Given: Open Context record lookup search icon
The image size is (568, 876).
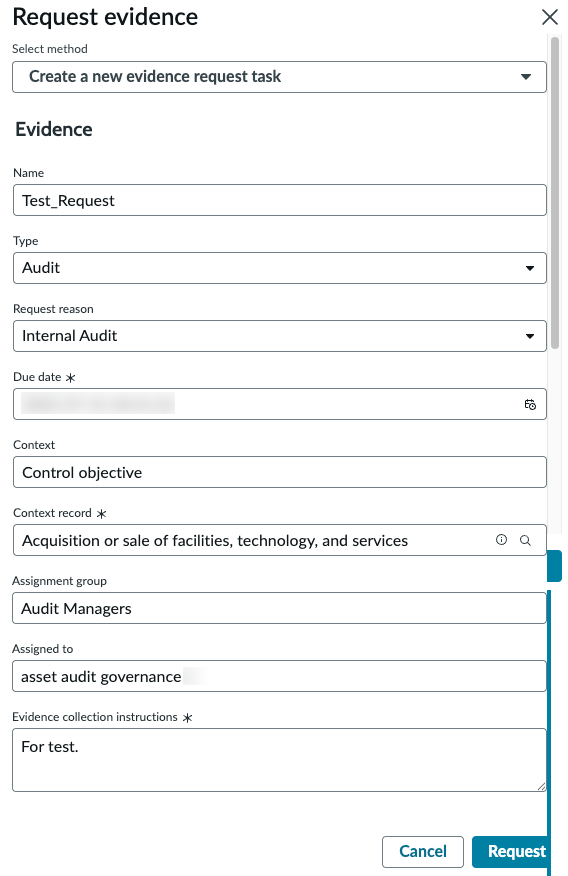Looking at the screenshot, I should pos(526,540).
